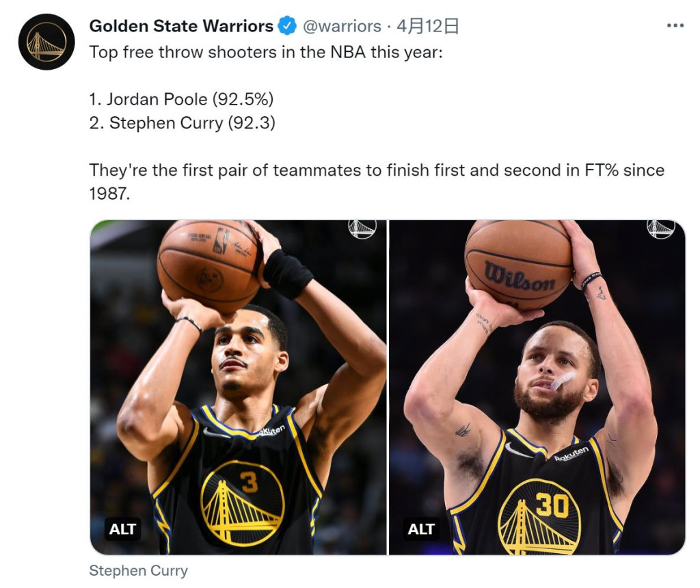Click the Warriors profile avatar

46,42
